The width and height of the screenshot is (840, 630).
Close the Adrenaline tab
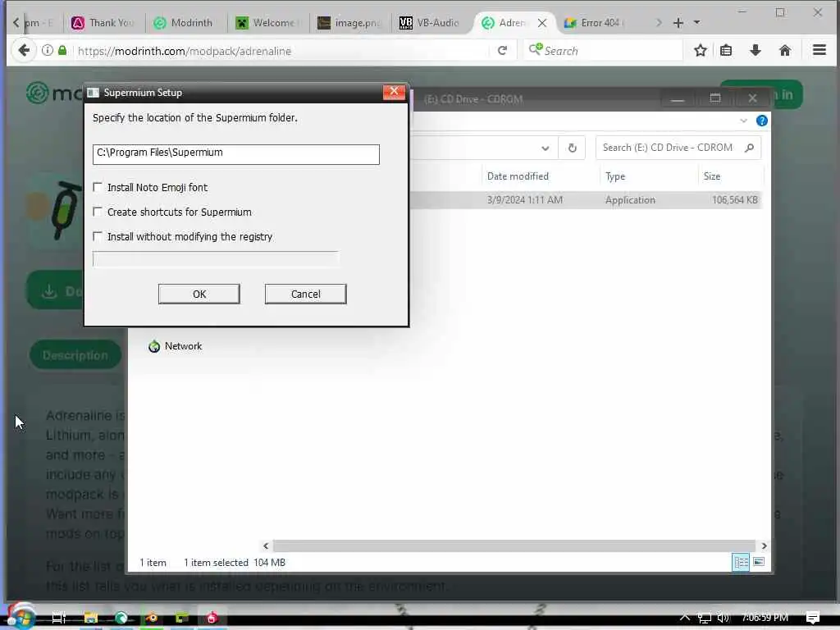[x=542, y=22]
